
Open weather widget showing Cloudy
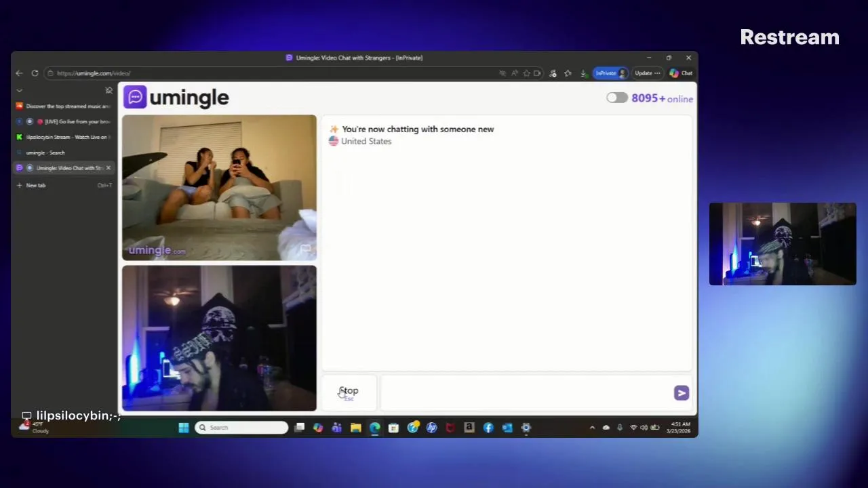pyautogui.click(x=34, y=427)
